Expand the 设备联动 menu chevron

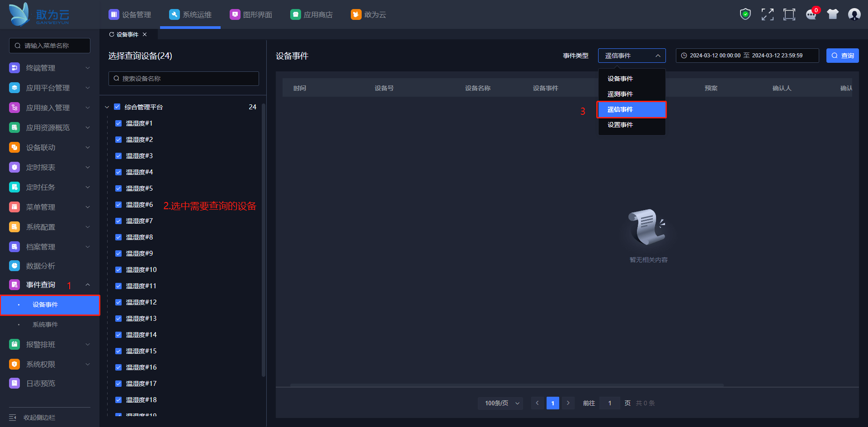click(88, 147)
